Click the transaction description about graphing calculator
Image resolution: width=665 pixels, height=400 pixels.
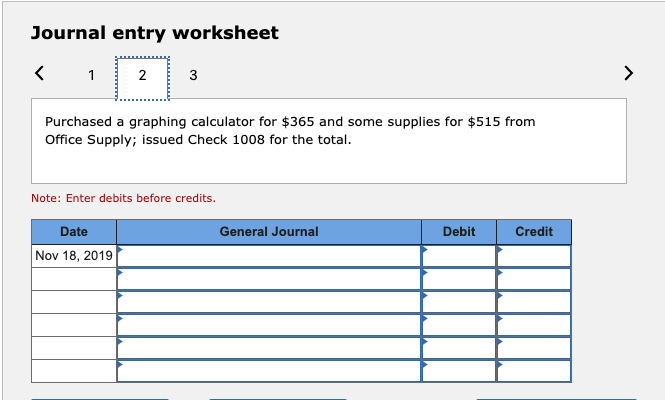point(290,131)
